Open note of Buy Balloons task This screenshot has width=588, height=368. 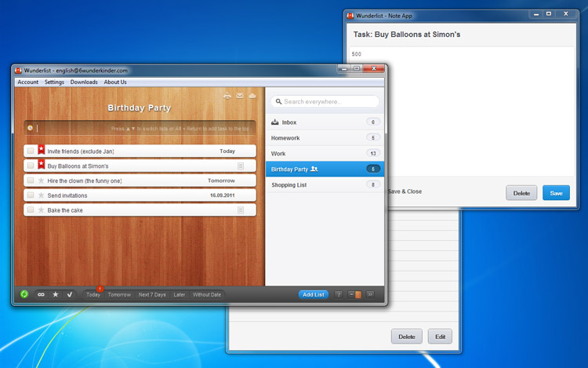pyautogui.click(x=241, y=166)
